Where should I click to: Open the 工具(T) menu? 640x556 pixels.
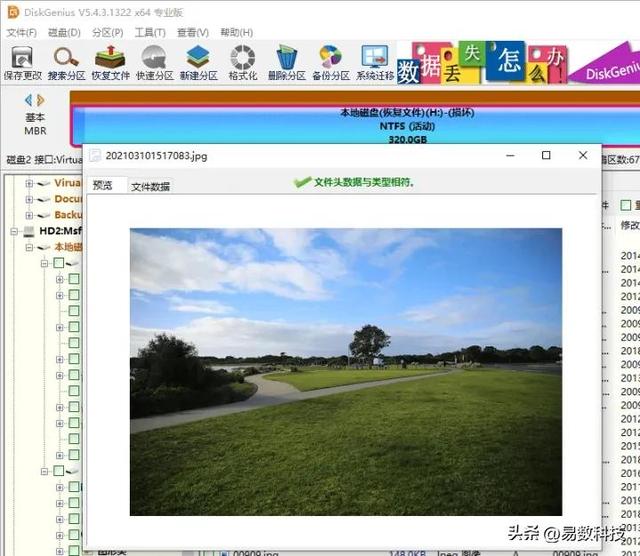tap(150, 33)
